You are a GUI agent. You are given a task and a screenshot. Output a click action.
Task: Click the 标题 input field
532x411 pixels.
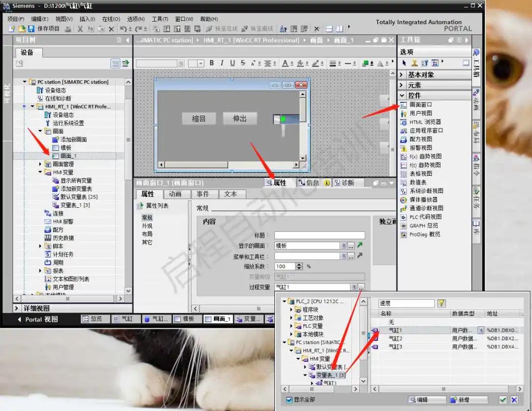[320, 235]
